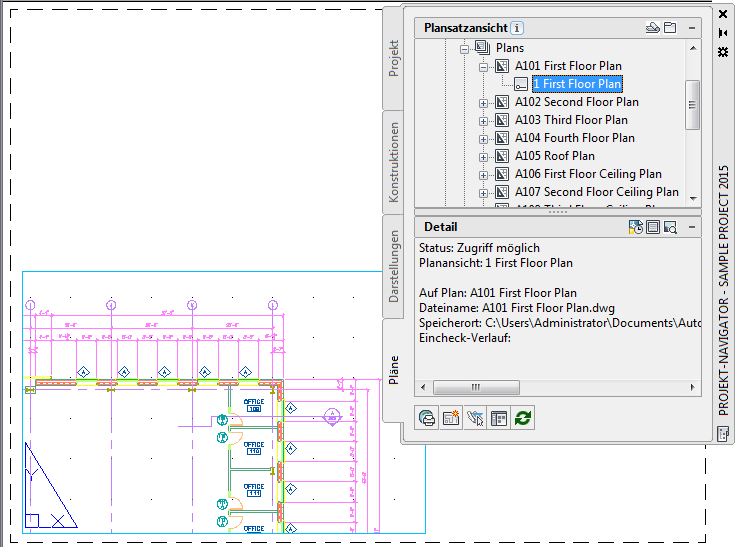Image resolution: width=735 pixels, height=547 pixels.
Task: Click the publish printer icon in the bottom toolbar
Action: pos(427,418)
